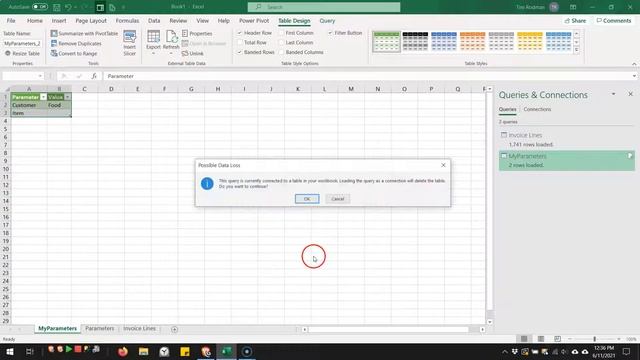The height and width of the screenshot is (360, 640).
Task: Select the green table style swatch
Action: coord(386,42)
